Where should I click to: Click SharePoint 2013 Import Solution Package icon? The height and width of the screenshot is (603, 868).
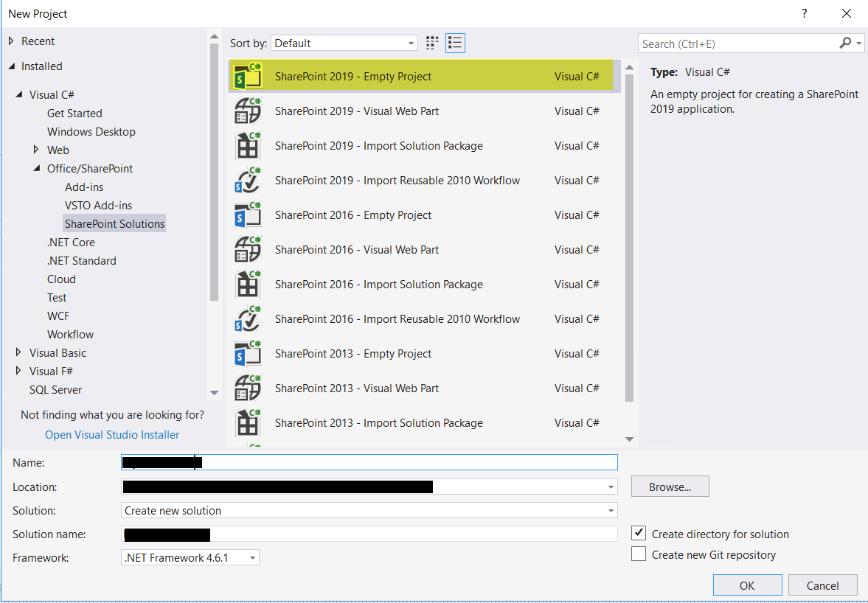(248, 422)
